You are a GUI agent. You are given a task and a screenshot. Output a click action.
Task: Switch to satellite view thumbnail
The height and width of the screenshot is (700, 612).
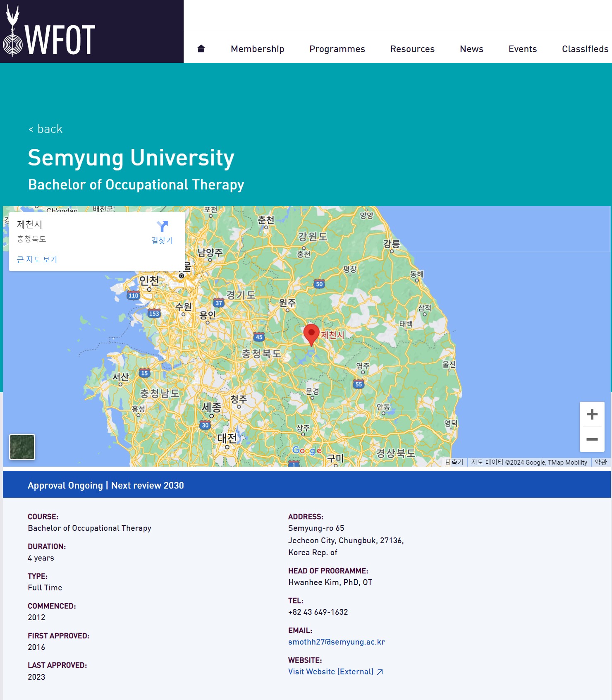pos(22,447)
